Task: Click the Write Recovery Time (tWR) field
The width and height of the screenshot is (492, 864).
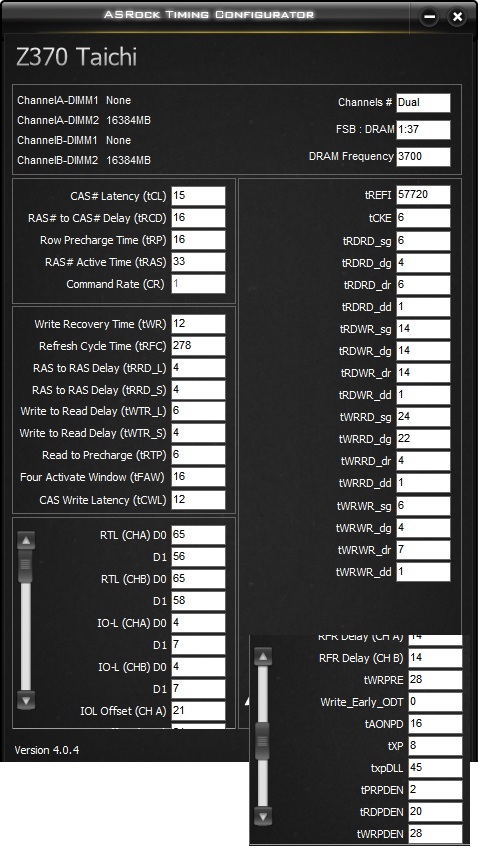Action: point(198,324)
